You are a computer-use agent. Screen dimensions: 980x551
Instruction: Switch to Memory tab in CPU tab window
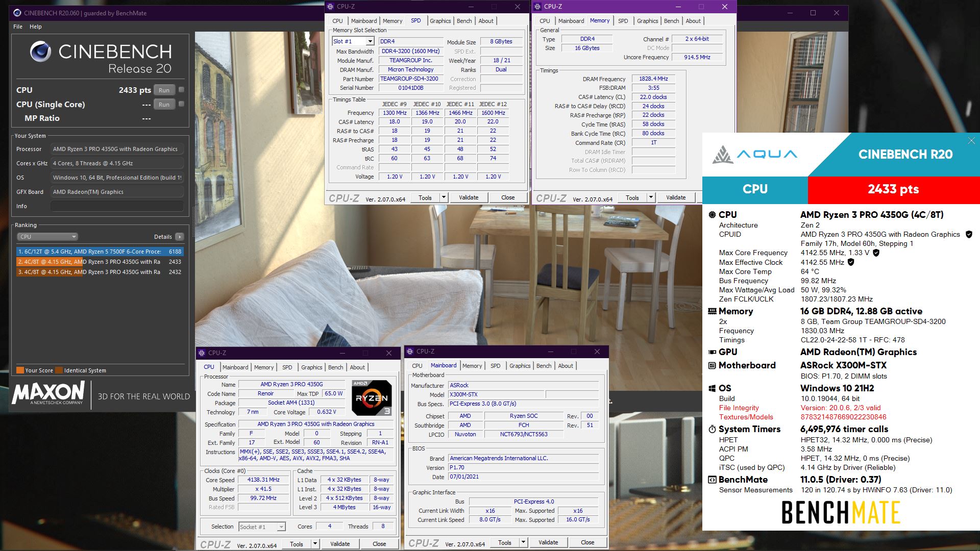coord(263,367)
